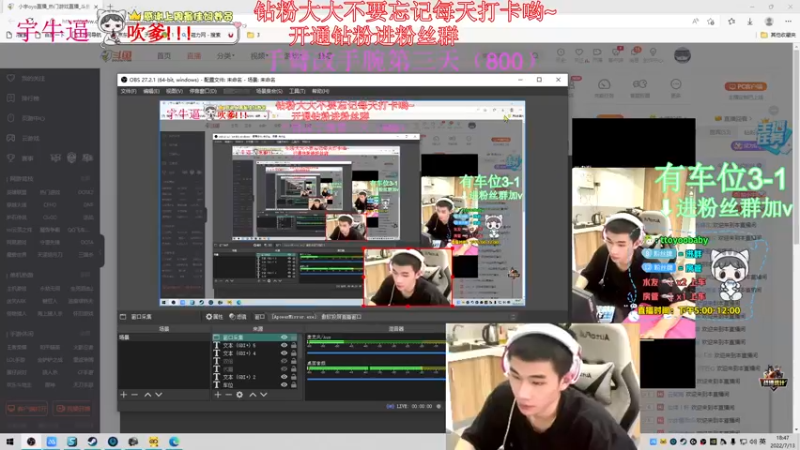Open window dropdown showing ApowerMirror.exe
The image size is (800, 450).
[x=393, y=317]
